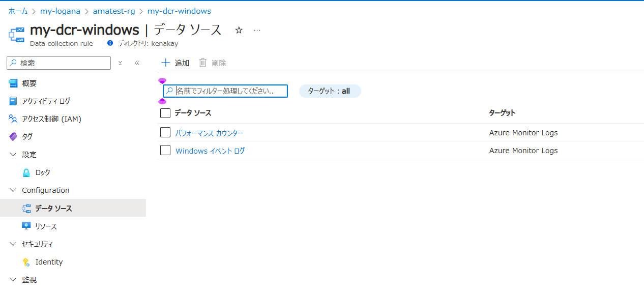Collapse the Configuration section
This screenshot has width=644, height=292.
point(13,190)
